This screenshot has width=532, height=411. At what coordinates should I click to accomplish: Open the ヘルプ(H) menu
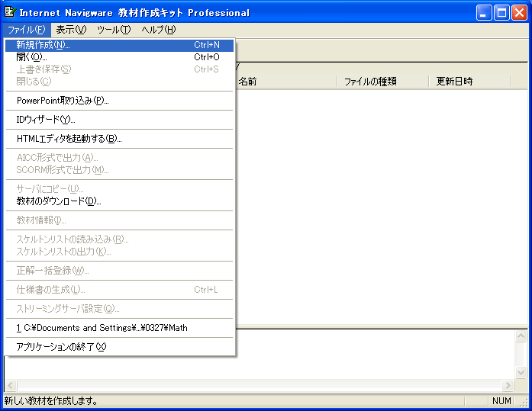pyautogui.click(x=159, y=30)
